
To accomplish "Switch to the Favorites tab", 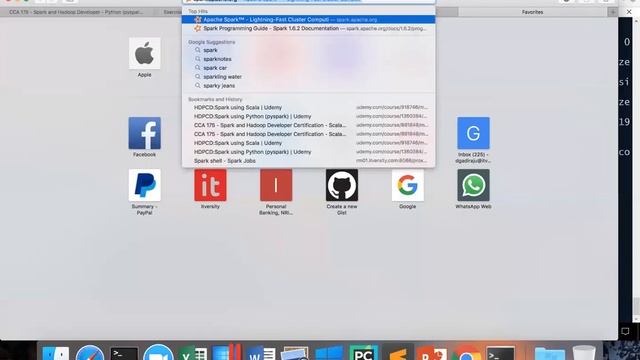I will 532,12.
